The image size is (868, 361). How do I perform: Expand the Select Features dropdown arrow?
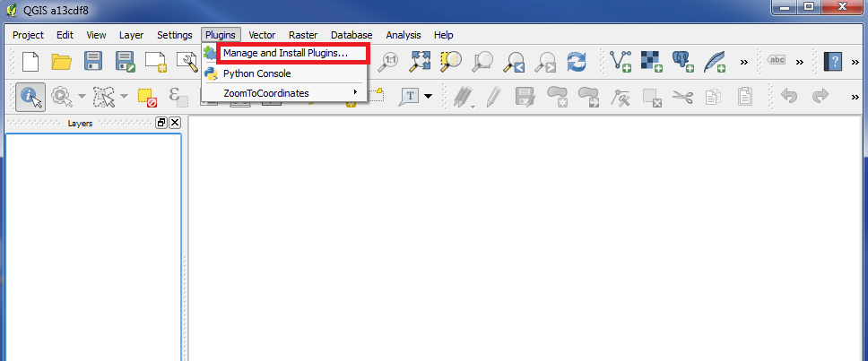point(124,97)
